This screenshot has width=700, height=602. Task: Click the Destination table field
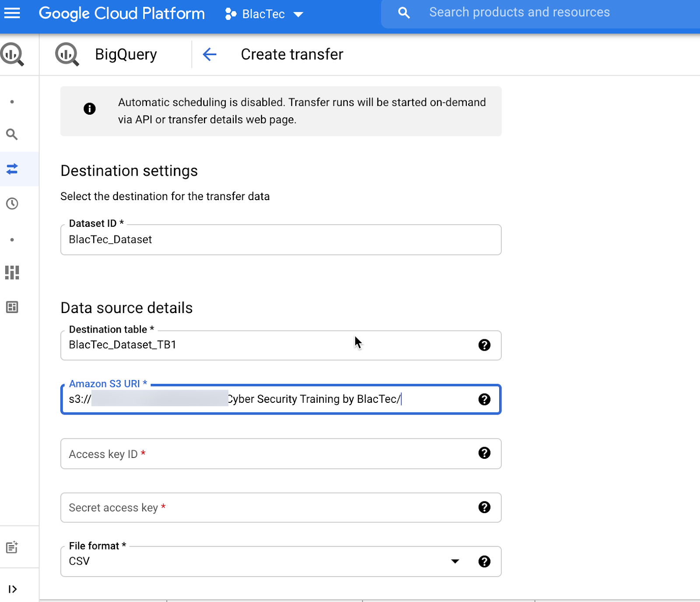click(281, 345)
